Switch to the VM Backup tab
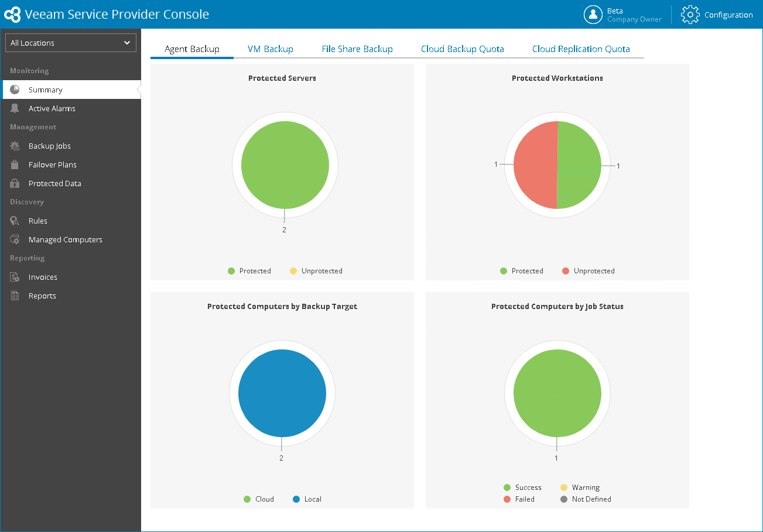This screenshot has width=763, height=532. 271,49
